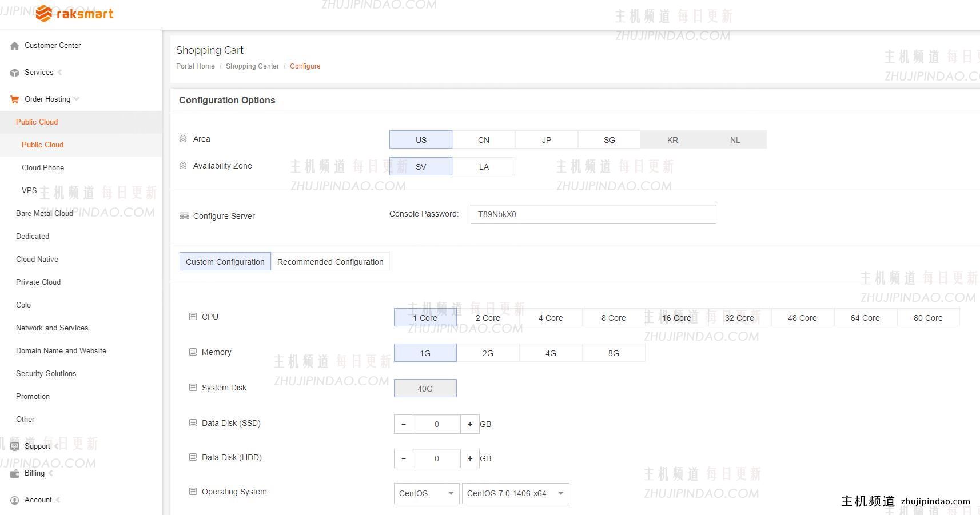Click the Billing wallet icon
Screen dimensions: 980x515
[x=15, y=473]
